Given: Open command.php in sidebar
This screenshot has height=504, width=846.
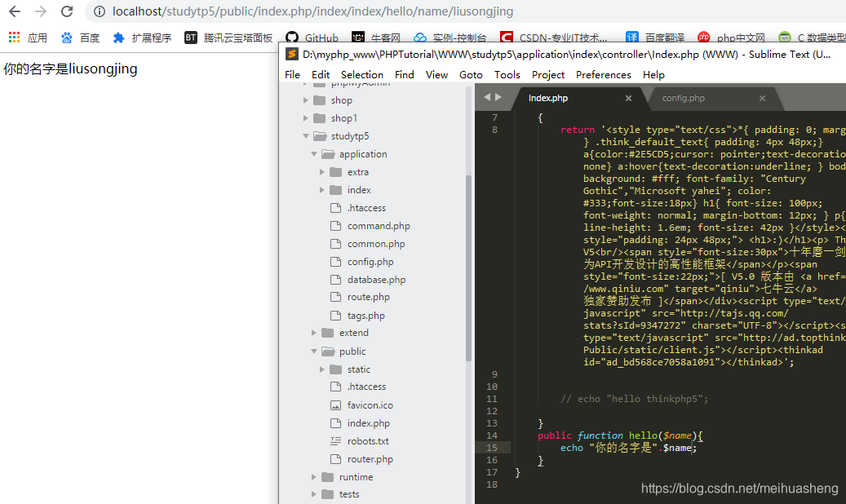Looking at the screenshot, I should 379,226.
